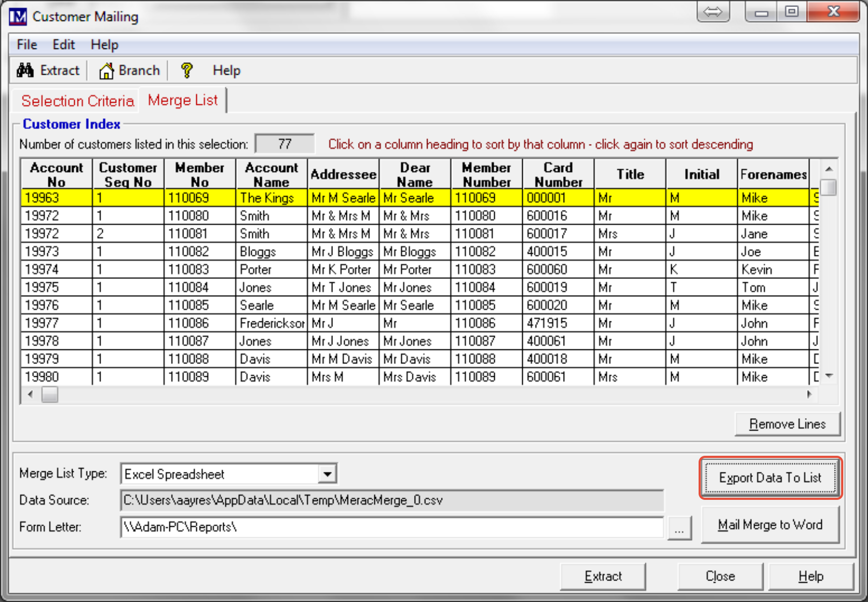The height and width of the screenshot is (602, 868).
Task: Click the horizontal scrollbar right arrow
Action: (809, 395)
